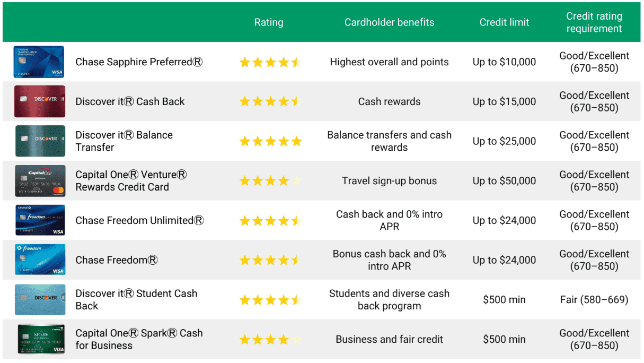The width and height of the screenshot is (644, 363).
Task: Click the Credit rating requirement header
Action: click(594, 22)
